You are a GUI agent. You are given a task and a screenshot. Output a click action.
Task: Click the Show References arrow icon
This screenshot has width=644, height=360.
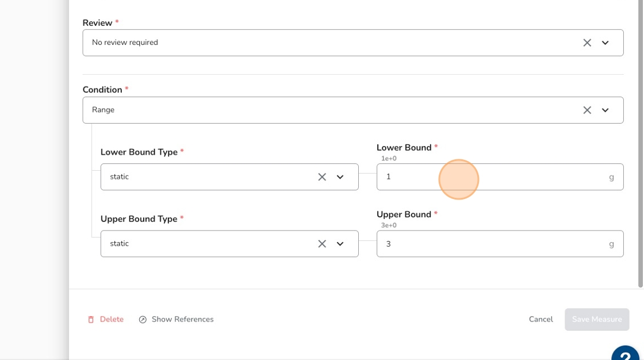pyautogui.click(x=143, y=320)
